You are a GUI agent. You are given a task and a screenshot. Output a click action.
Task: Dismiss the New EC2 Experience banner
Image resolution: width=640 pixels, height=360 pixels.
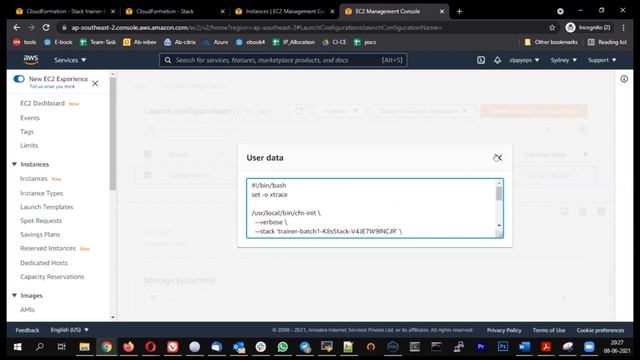[x=95, y=83]
